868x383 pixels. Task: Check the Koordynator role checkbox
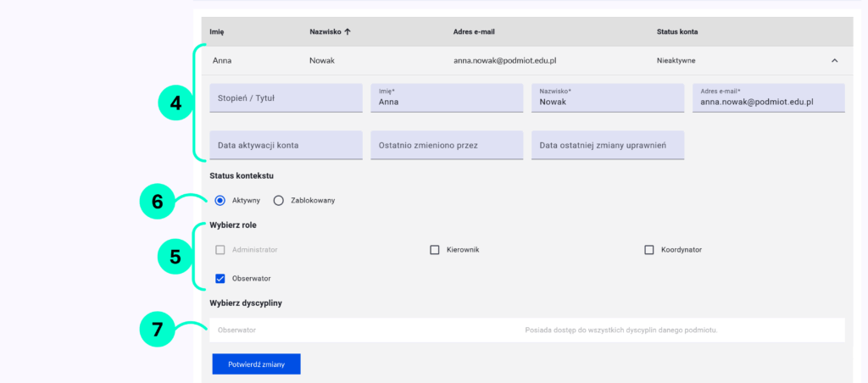coord(649,250)
